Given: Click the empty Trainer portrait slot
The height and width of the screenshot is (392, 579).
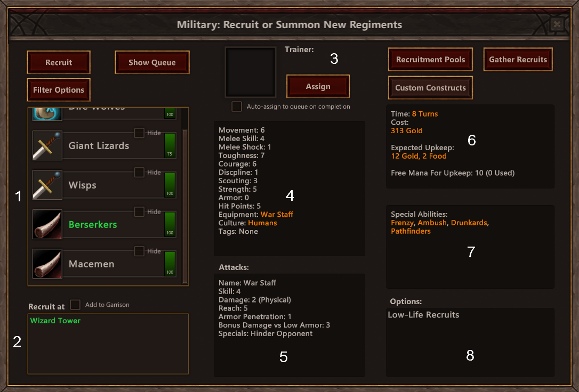Looking at the screenshot, I should click(251, 72).
